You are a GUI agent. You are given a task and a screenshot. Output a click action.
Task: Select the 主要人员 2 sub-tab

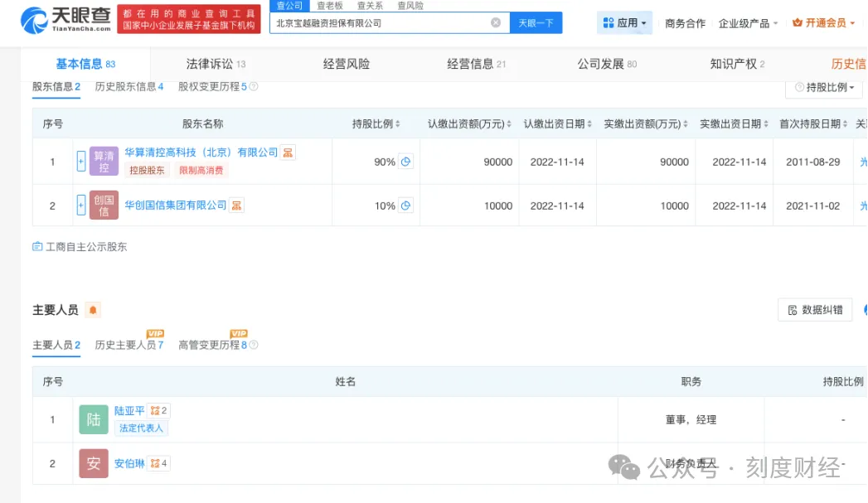tap(56, 345)
